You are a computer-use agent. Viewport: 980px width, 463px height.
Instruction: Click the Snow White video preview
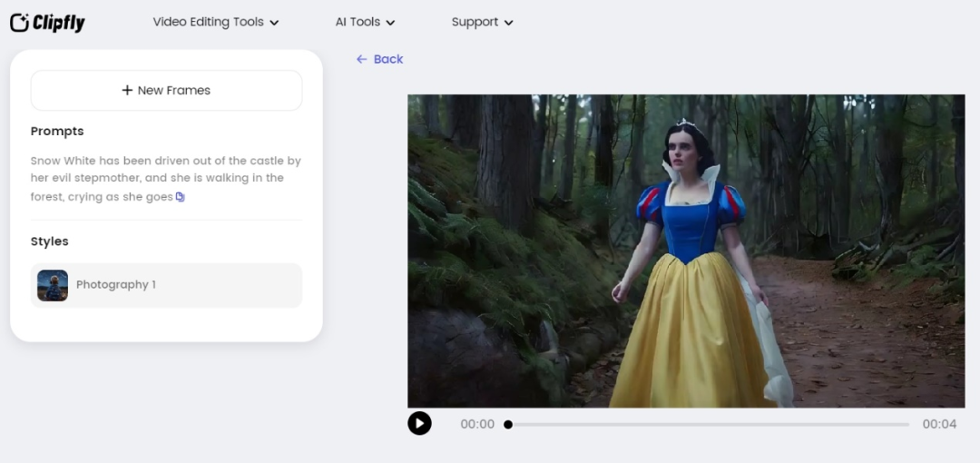686,251
